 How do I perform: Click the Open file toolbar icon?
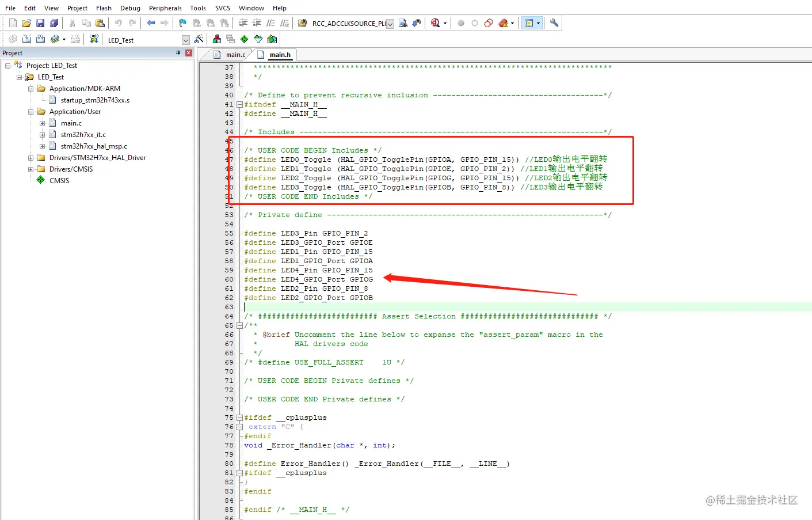(26, 23)
